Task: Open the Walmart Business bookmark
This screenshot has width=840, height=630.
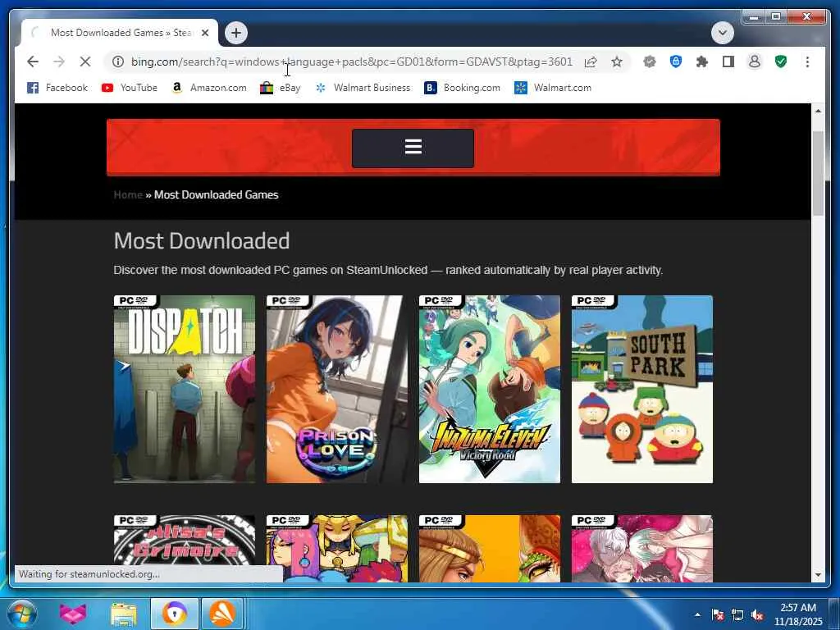Action: click(363, 87)
